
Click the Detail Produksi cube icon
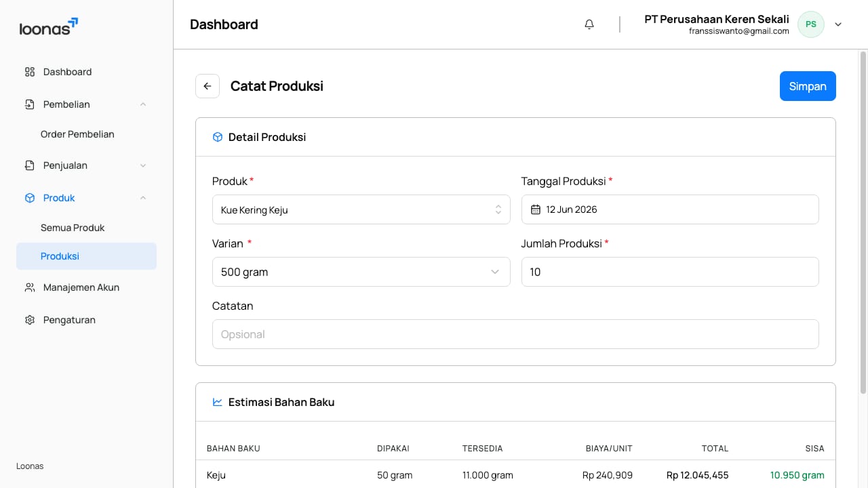pyautogui.click(x=218, y=137)
